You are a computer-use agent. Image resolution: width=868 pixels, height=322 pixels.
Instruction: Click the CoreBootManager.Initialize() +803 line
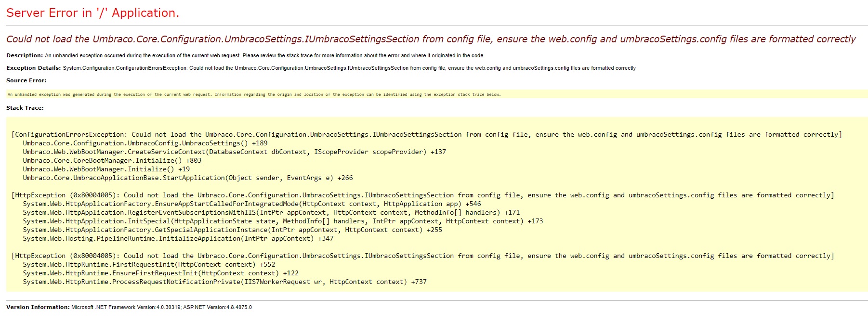point(112,160)
